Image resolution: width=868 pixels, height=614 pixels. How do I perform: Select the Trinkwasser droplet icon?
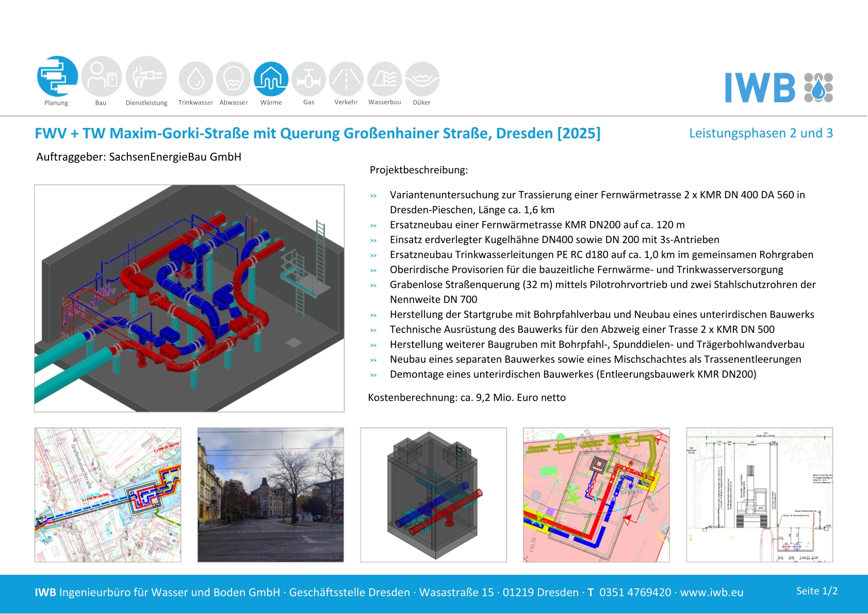coord(195,79)
